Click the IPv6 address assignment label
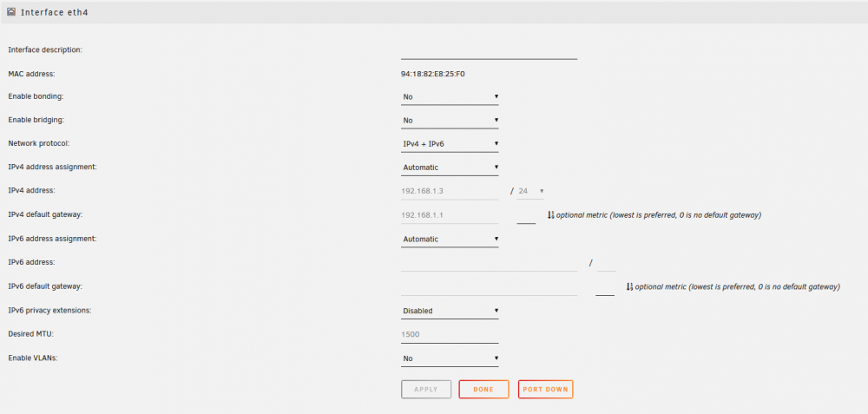Viewport: 868px width, 414px height. 53,239
